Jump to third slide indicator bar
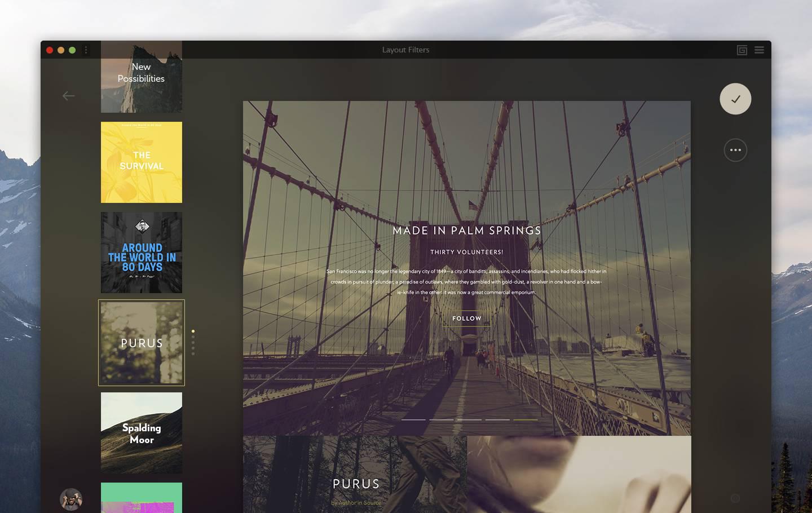 pyautogui.click(x=469, y=419)
